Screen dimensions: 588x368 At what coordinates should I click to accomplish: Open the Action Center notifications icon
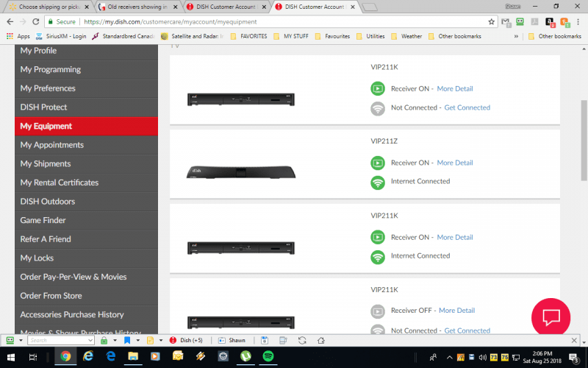573,357
